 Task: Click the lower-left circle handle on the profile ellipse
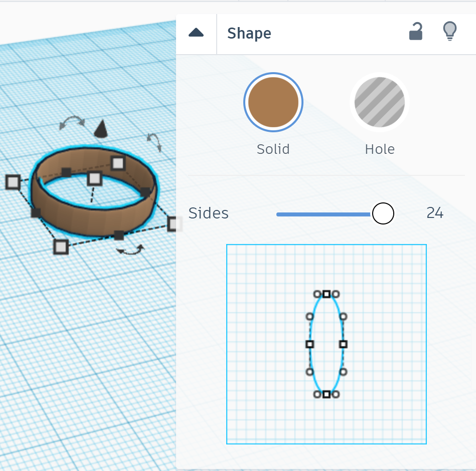tap(309, 372)
